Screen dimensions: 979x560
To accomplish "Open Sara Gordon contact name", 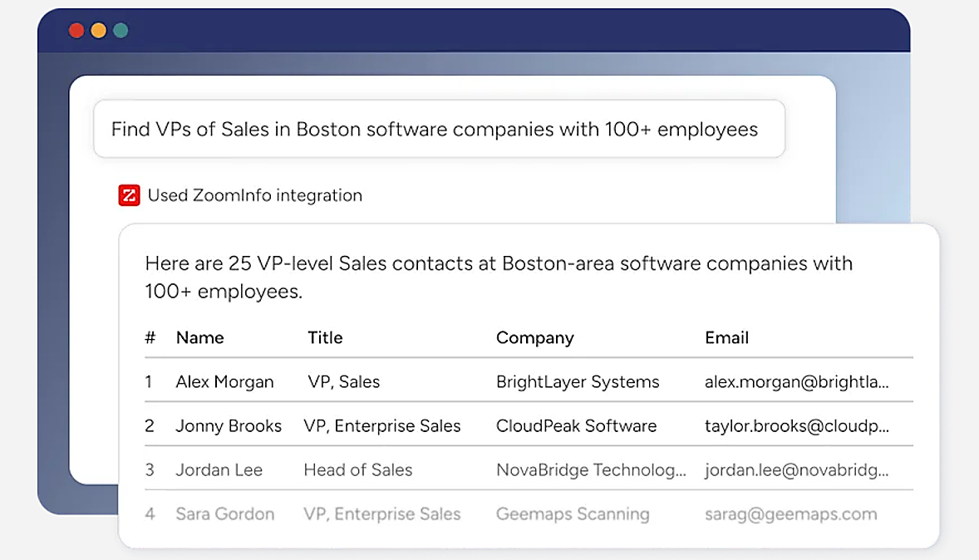I will [224, 513].
